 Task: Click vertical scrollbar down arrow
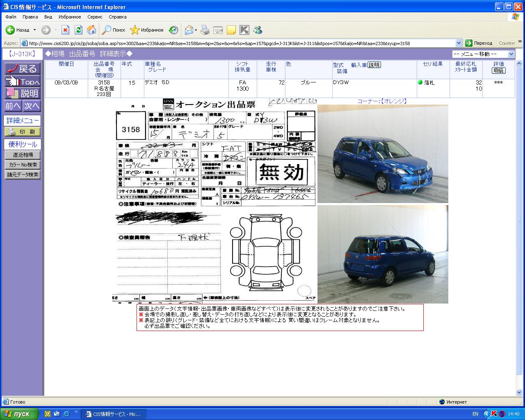click(519, 393)
